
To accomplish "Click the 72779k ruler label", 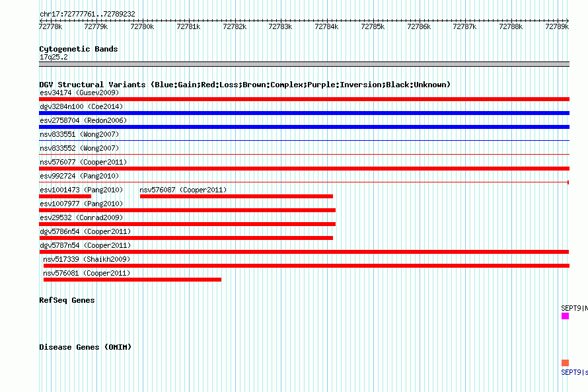I will coord(96,26).
